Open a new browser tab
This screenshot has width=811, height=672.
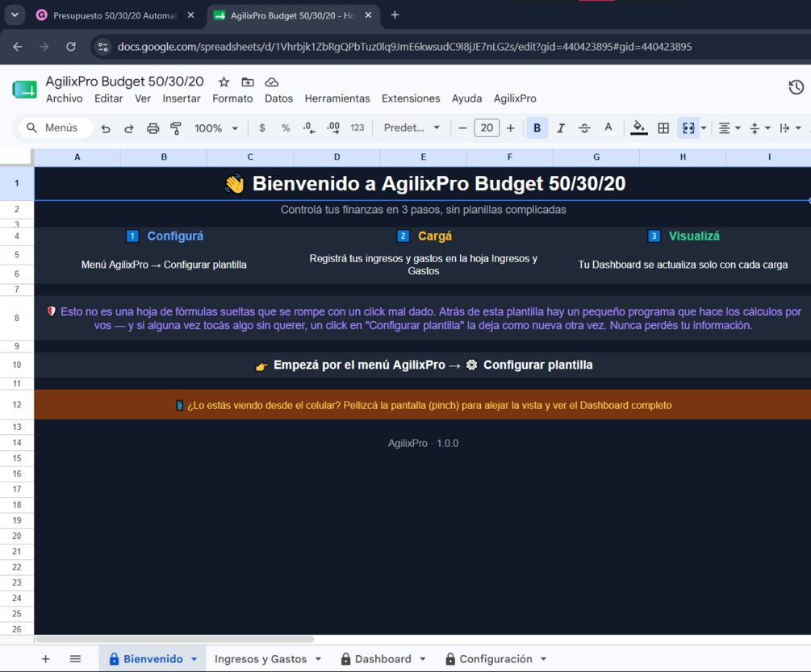[x=395, y=15]
